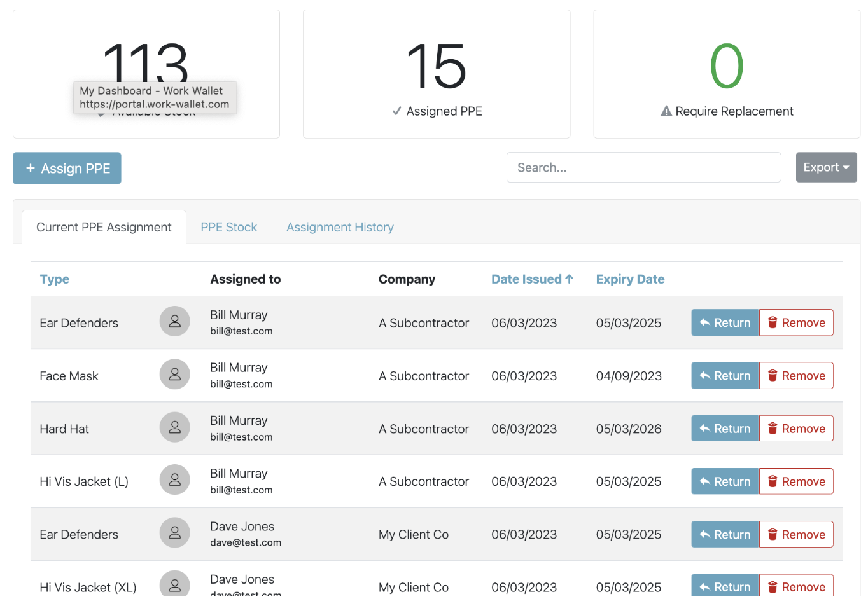Sort the table by Type column
This screenshot has height=613, width=868.
click(x=55, y=279)
